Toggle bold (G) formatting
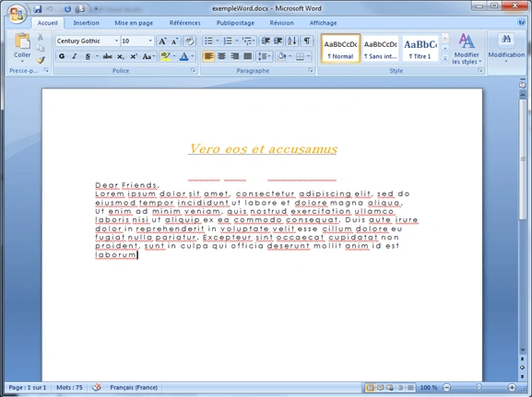This screenshot has height=397, width=532. 62,56
